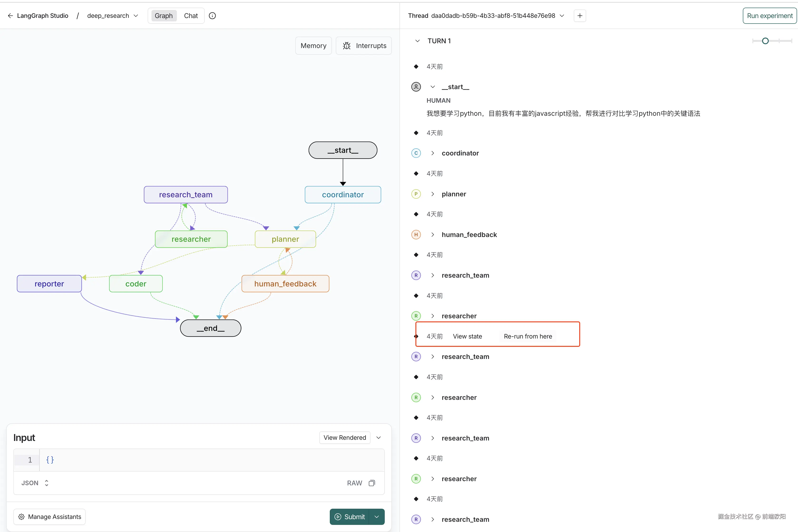
Task: Adjust the detail level slider handle
Action: click(765, 41)
